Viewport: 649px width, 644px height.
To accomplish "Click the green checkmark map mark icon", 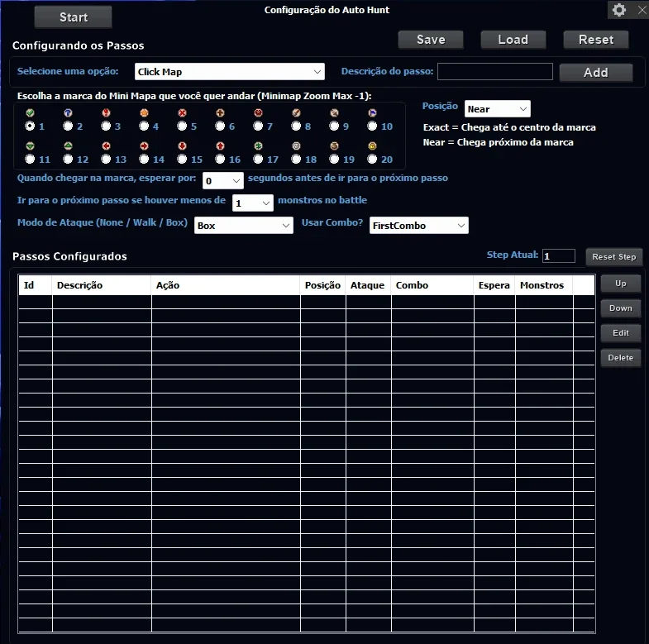I will (x=30, y=112).
